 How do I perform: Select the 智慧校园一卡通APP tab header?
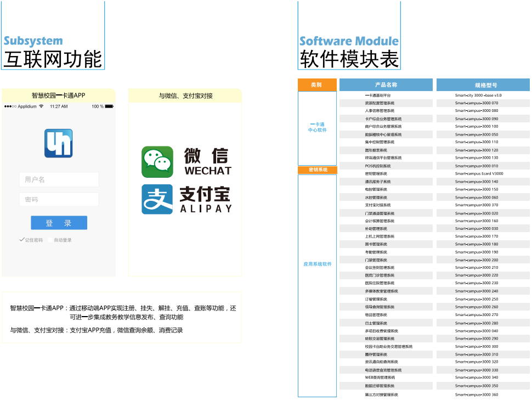pos(59,95)
